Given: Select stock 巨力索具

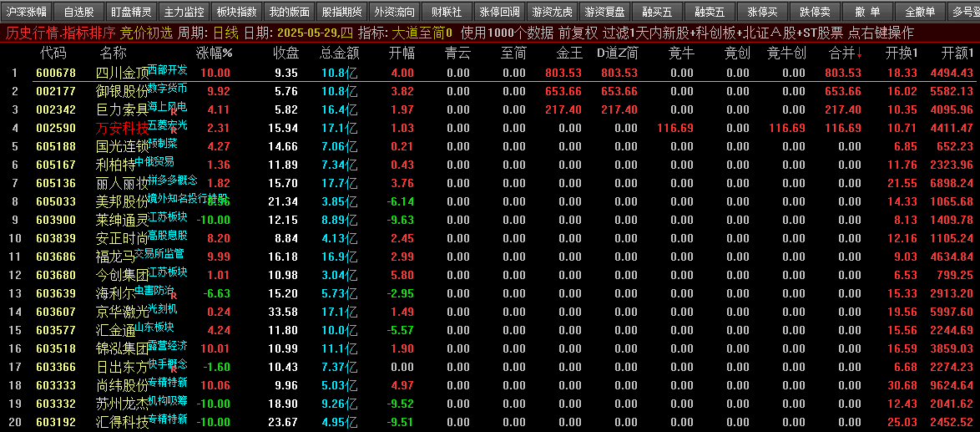Looking at the screenshot, I should 123,109.
